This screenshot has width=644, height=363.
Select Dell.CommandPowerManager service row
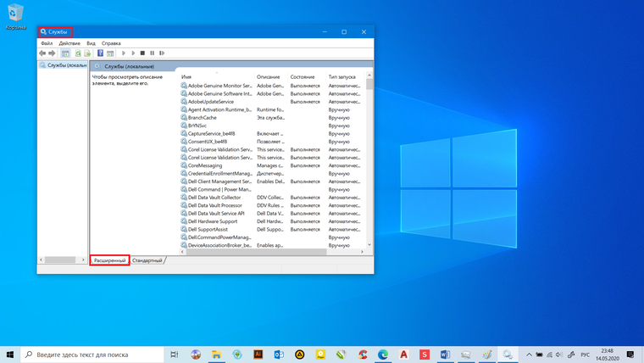tap(272, 237)
